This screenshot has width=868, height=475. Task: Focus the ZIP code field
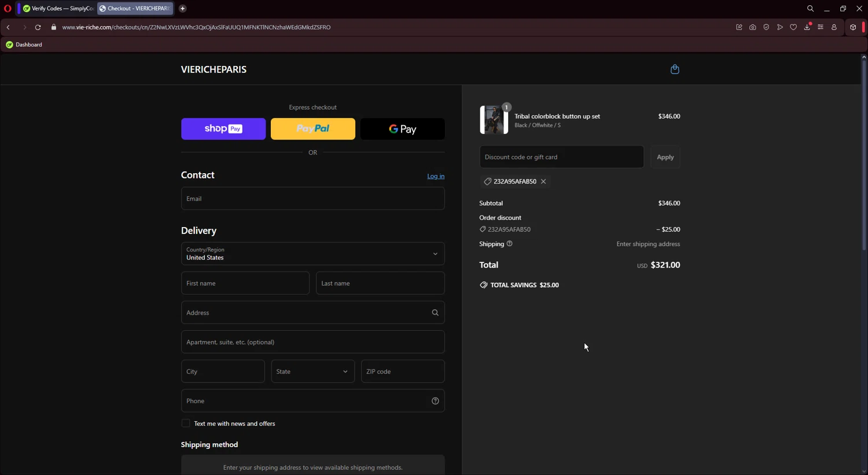tap(403, 371)
